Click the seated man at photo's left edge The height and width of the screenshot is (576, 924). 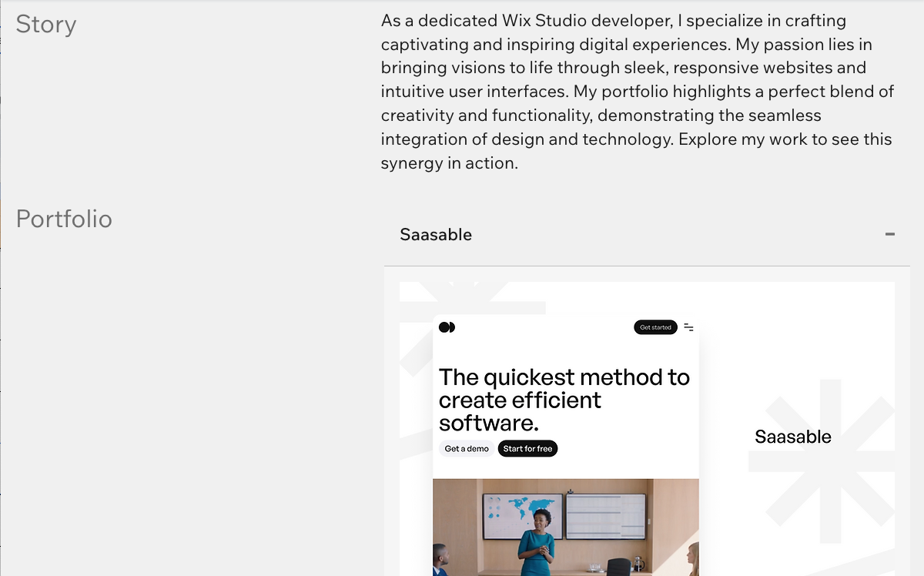(441, 560)
